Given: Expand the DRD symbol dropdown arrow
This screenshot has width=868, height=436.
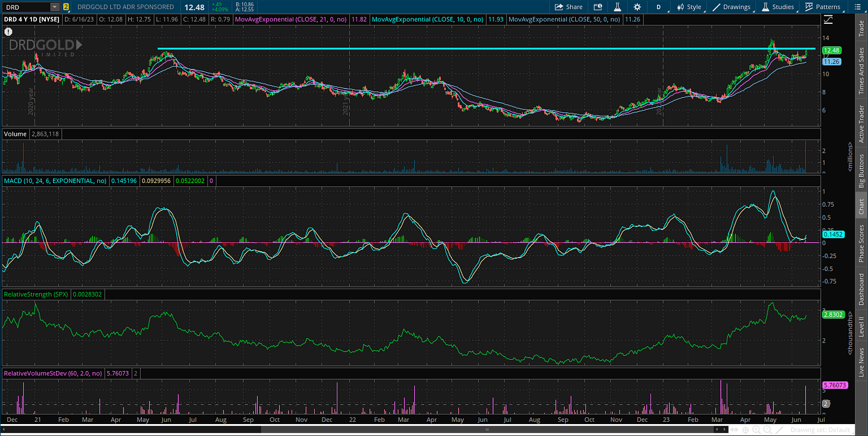Looking at the screenshot, I should [55, 7].
